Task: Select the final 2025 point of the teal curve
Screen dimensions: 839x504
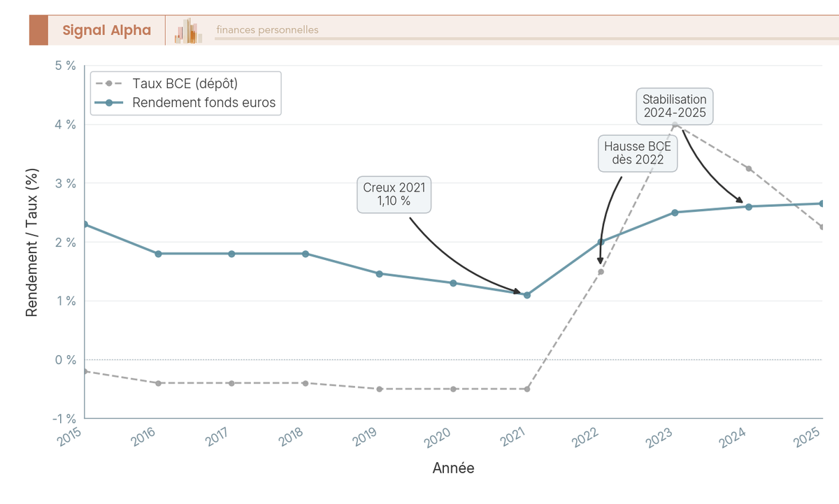Action: tap(822, 203)
